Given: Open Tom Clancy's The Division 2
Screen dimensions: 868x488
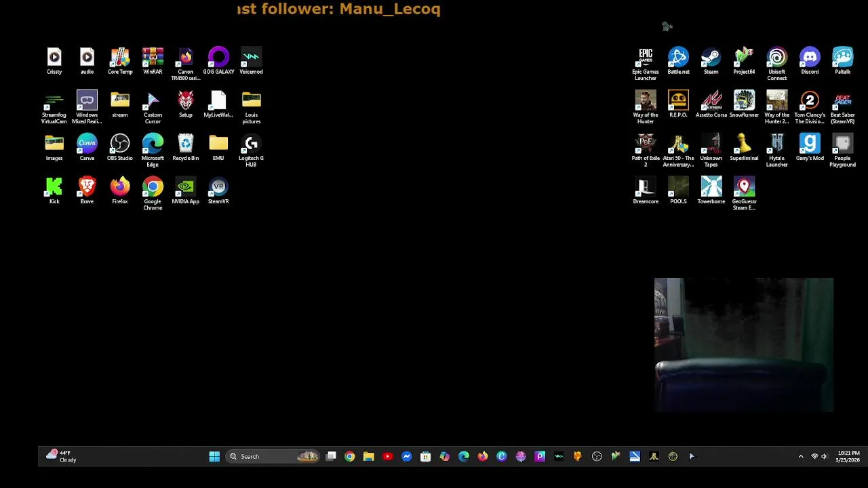Looking at the screenshot, I should 810,107.
